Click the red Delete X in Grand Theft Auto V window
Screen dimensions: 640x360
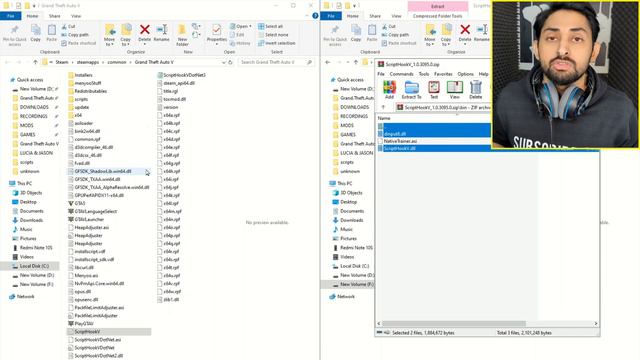[x=144, y=30]
